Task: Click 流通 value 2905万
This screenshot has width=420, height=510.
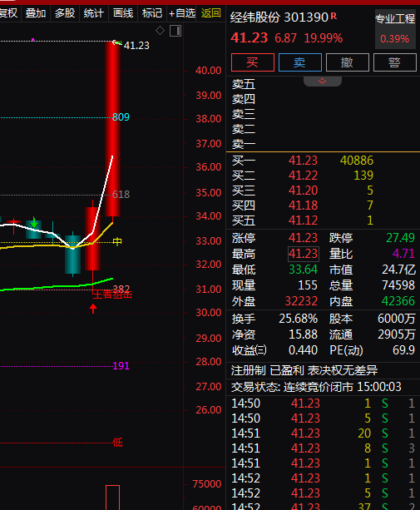Action: pyautogui.click(x=397, y=334)
